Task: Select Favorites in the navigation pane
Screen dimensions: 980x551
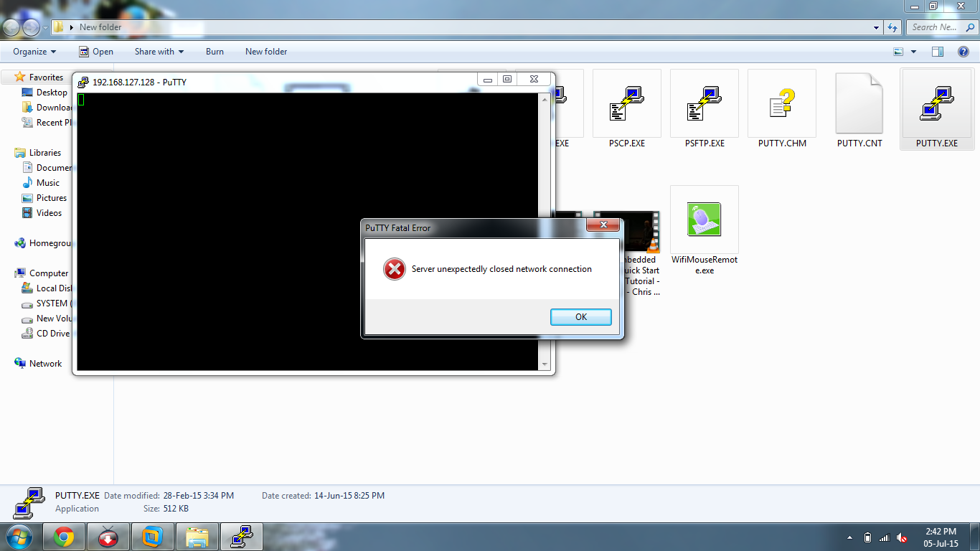Action: tap(46, 77)
